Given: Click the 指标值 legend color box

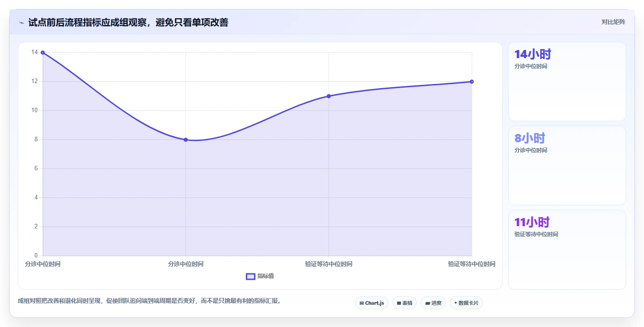Looking at the screenshot, I should [x=250, y=276].
